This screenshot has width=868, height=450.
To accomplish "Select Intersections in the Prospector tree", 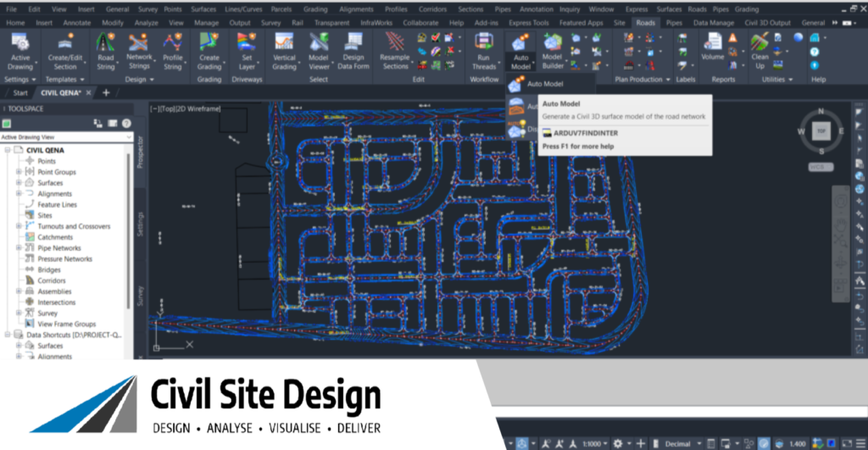I will coord(57,302).
